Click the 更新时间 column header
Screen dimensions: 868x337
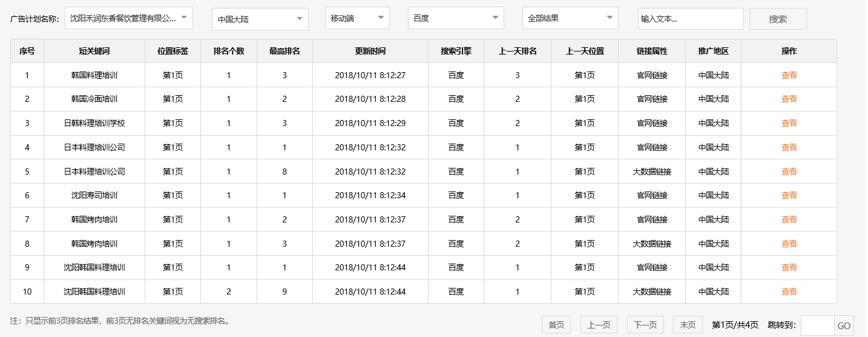370,51
